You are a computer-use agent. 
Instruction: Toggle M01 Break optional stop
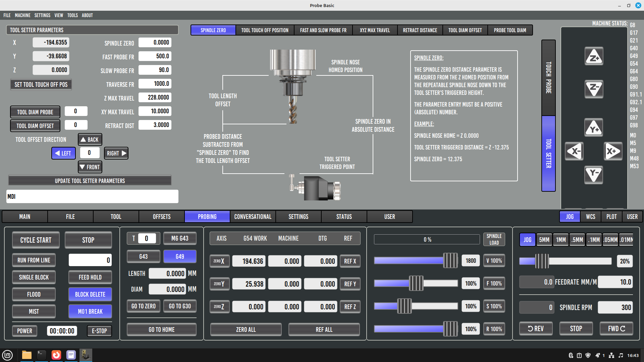click(x=90, y=311)
